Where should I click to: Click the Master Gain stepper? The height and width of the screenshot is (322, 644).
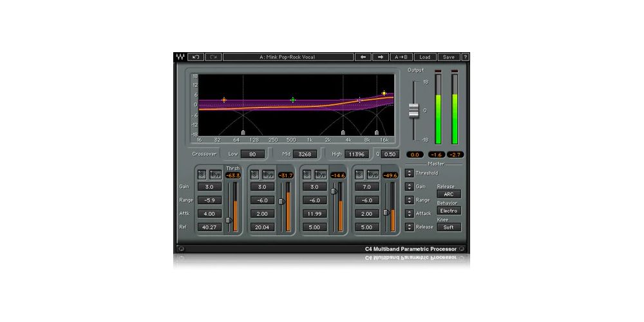click(x=409, y=187)
